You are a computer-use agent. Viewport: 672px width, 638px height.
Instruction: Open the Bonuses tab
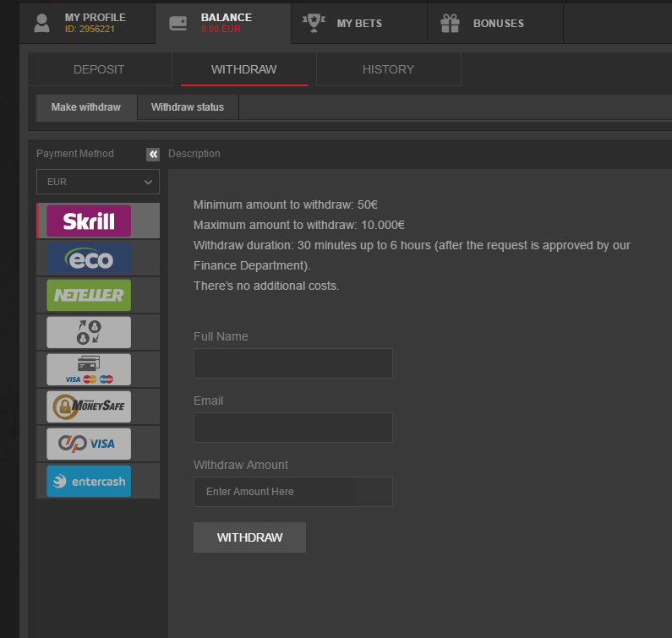point(495,23)
